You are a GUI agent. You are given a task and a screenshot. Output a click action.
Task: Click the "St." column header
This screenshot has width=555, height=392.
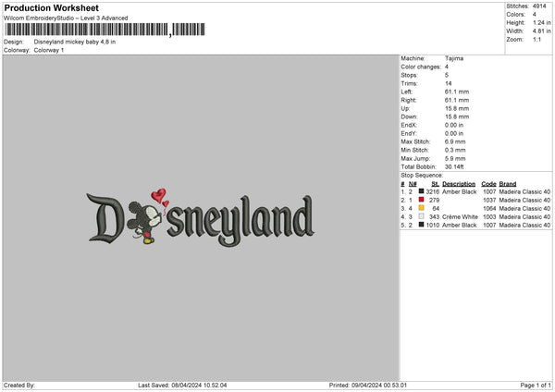click(x=436, y=184)
